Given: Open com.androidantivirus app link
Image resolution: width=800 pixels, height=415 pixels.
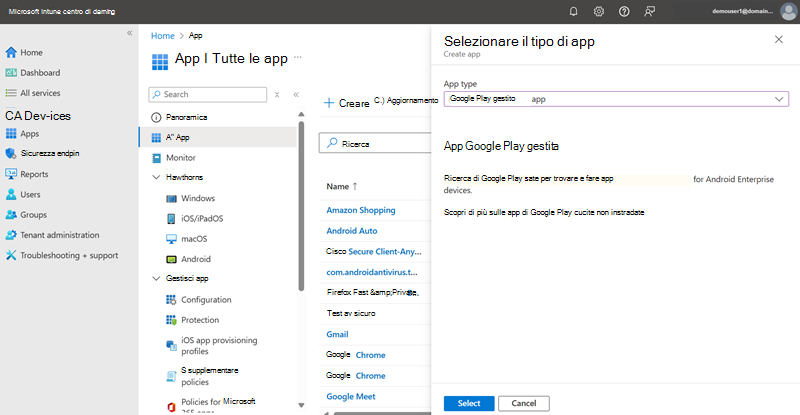Looking at the screenshot, I should 372,272.
